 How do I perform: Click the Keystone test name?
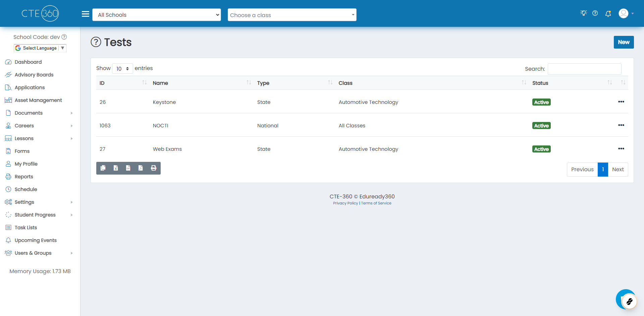164,102
